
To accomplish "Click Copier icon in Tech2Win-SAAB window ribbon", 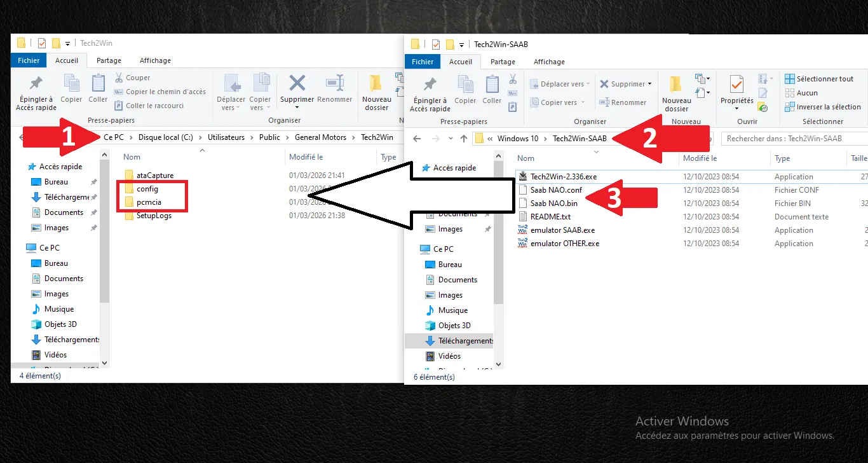I will 465,89.
